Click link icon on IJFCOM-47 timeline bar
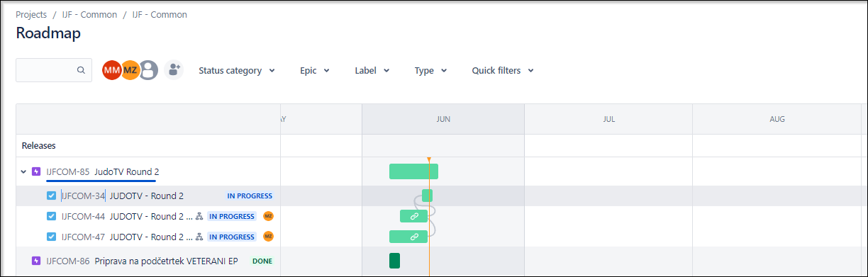The image size is (868, 277). click(414, 237)
